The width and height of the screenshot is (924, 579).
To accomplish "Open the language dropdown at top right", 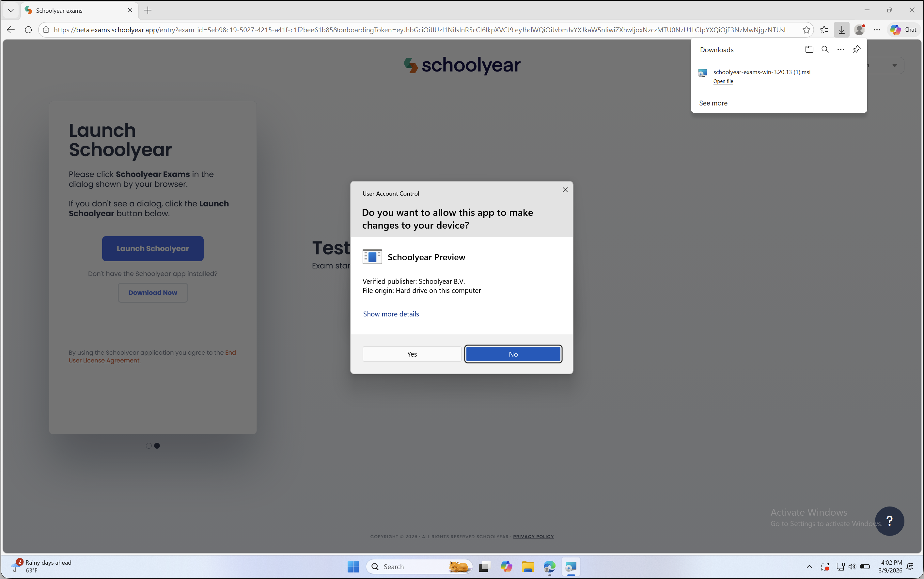I will pyautogui.click(x=894, y=66).
